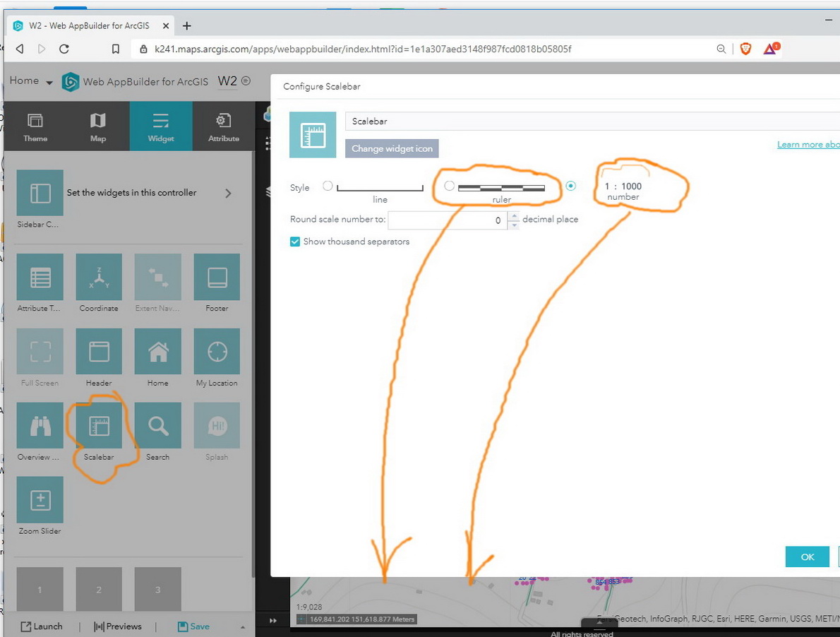Switch to the Theme tab
This screenshot has height=637, width=840.
pos(35,126)
